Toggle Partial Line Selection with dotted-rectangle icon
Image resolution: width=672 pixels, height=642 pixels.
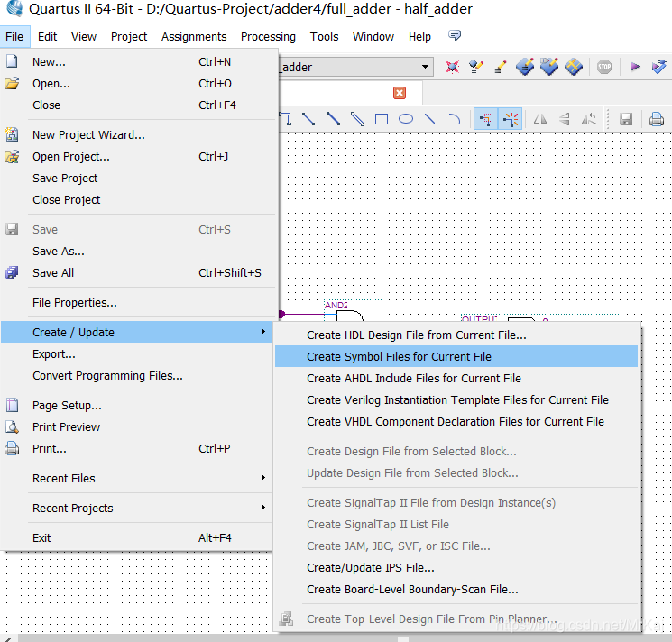point(486,119)
